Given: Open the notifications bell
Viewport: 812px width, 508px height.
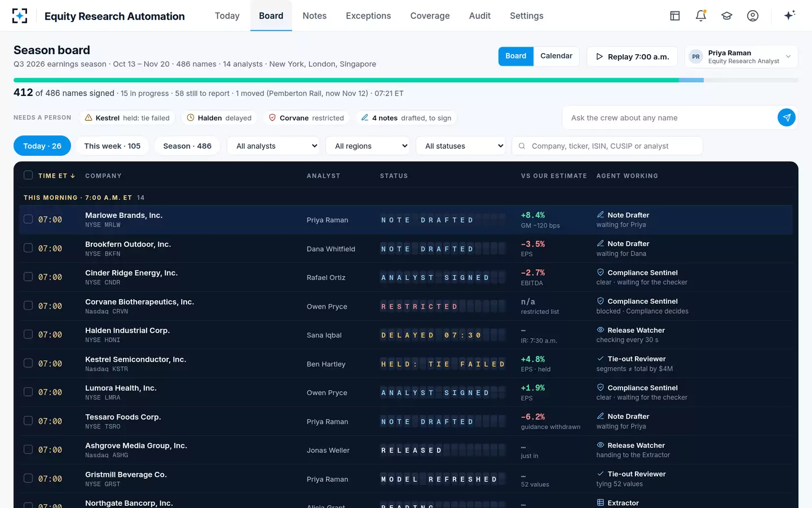Looking at the screenshot, I should click(701, 16).
